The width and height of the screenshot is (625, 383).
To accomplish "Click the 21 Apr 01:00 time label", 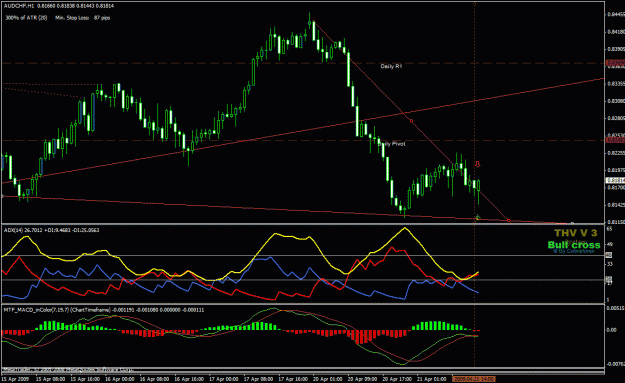I will coord(432,379).
